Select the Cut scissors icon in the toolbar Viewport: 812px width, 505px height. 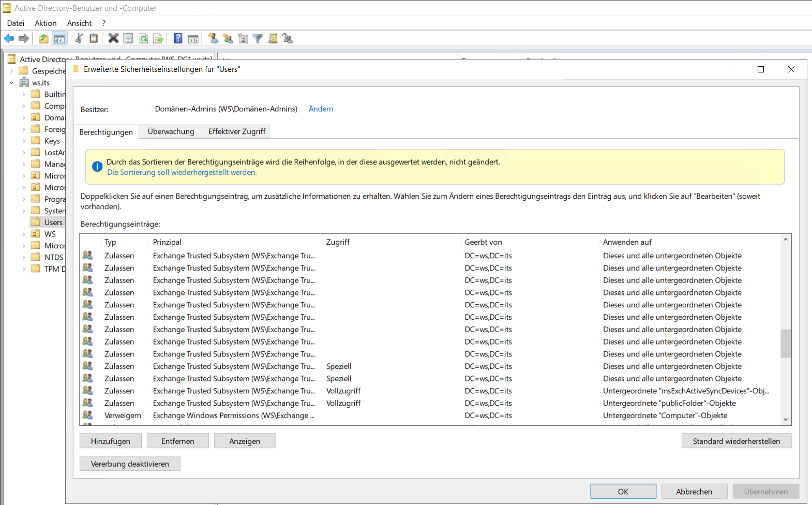pyautogui.click(x=79, y=38)
